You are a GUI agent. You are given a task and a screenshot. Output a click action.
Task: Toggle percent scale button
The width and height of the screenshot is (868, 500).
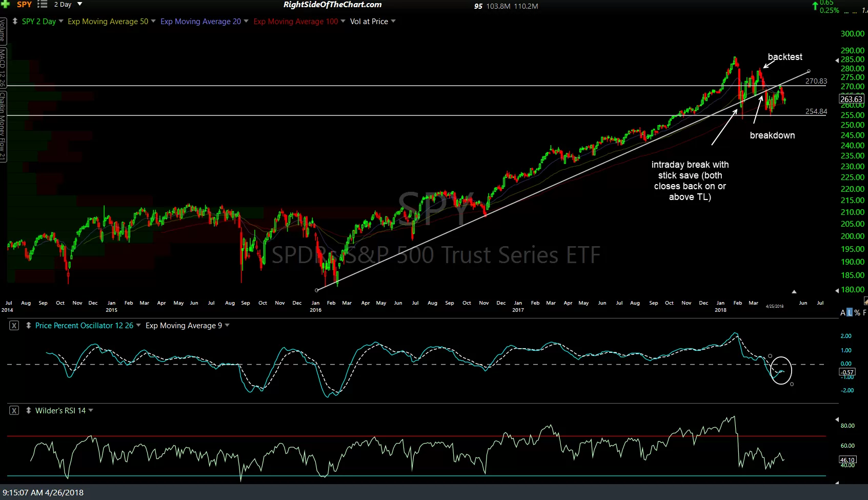pyautogui.click(x=857, y=312)
